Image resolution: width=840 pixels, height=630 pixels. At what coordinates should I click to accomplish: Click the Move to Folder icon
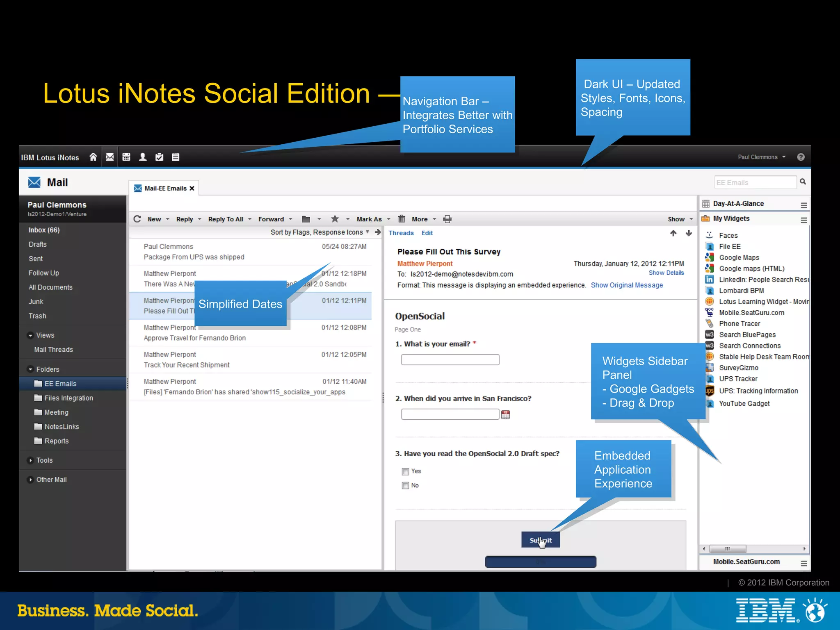tap(306, 219)
